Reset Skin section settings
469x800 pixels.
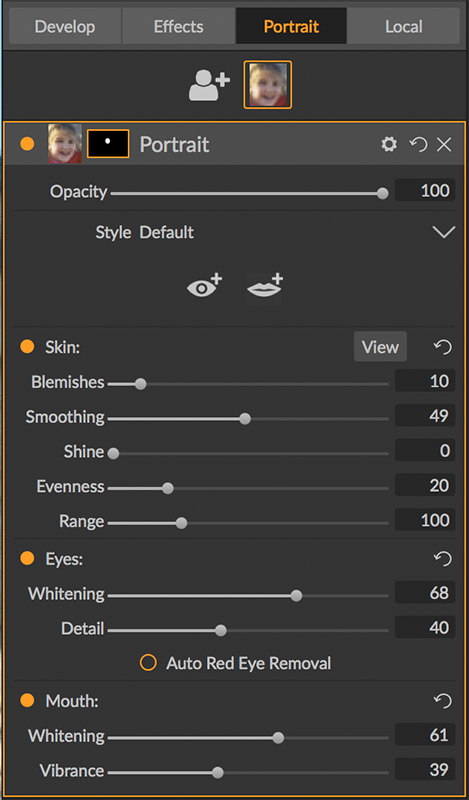[442, 347]
